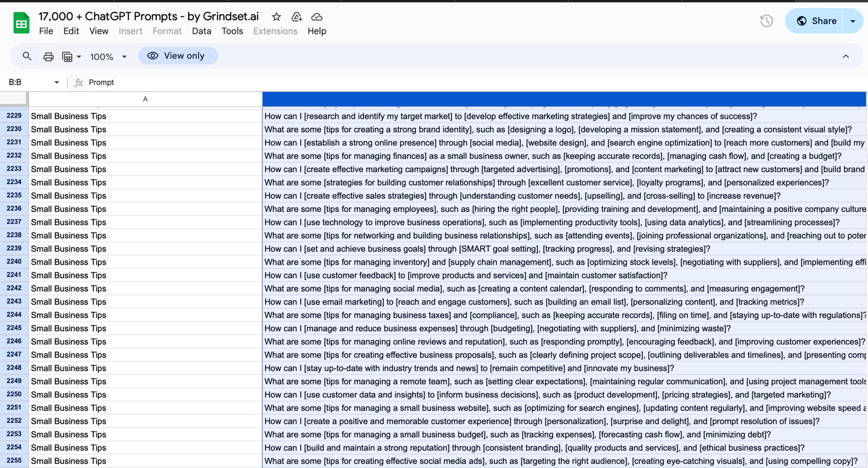Open the name box dropdown arrow
Screen dimensions: 868x468
click(57, 82)
